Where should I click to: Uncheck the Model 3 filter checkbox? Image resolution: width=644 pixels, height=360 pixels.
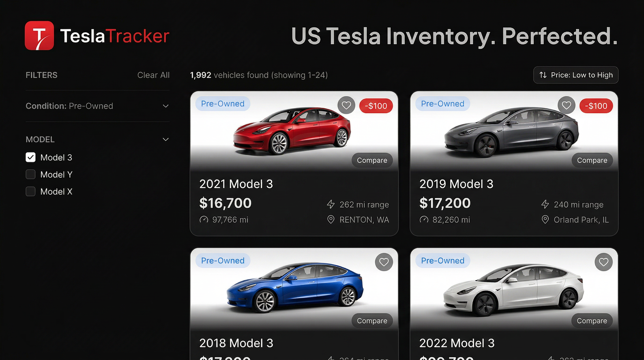pyautogui.click(x=30, y=157)
